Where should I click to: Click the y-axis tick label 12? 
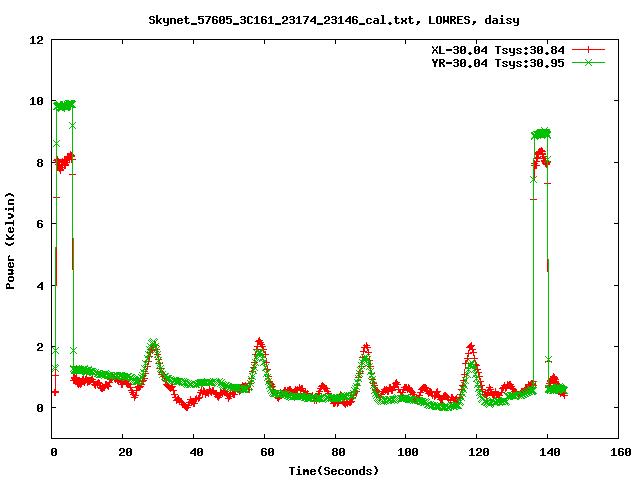pyautogui.click(x=36, y=40)
